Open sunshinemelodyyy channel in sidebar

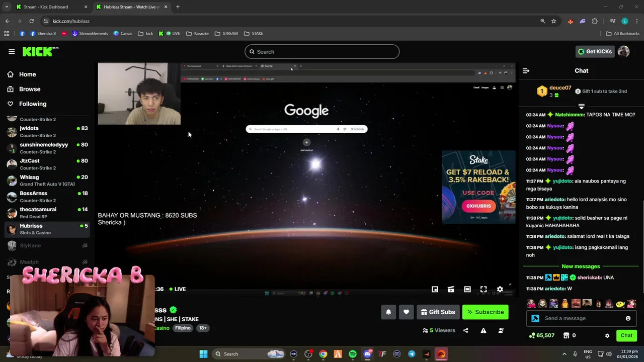click(47, 148)
